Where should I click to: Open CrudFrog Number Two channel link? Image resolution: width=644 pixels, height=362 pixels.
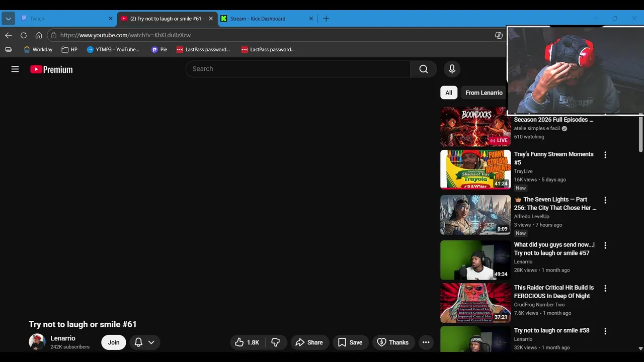(539, 304)
